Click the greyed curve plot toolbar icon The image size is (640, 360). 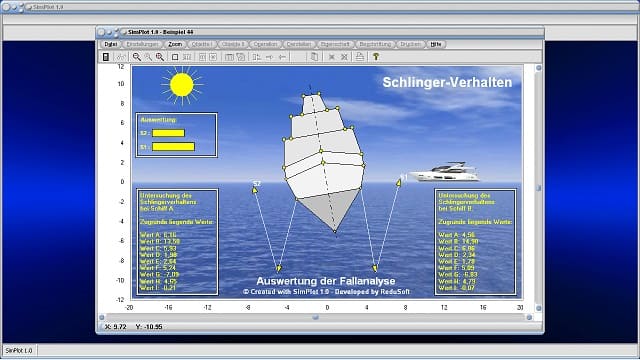[121, 57]
